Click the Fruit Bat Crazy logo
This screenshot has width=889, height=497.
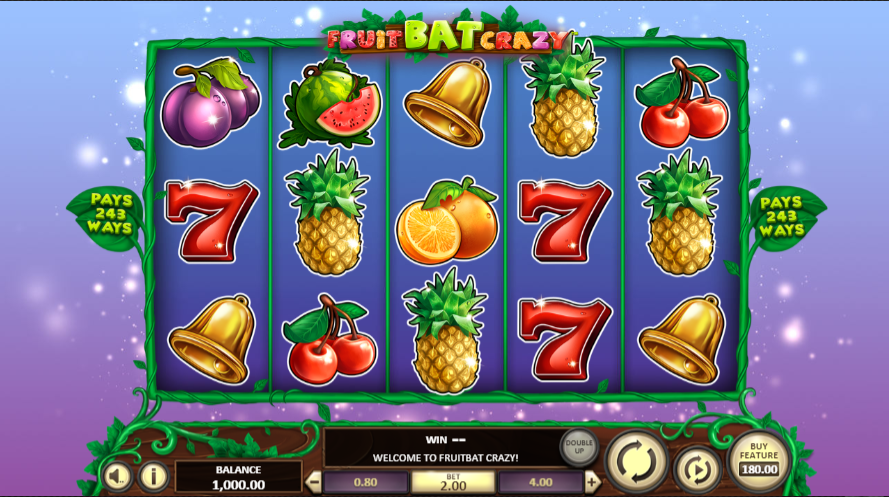[x=447, y=37]
